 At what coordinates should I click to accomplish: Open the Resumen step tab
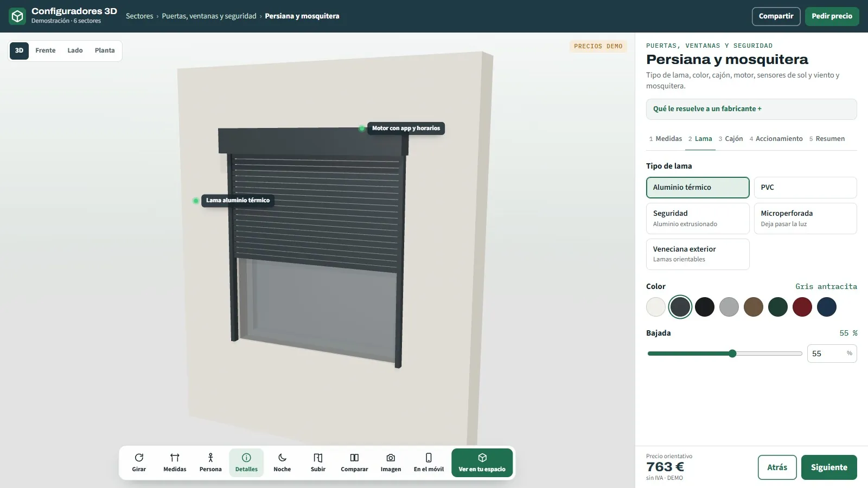pos(827,139)
